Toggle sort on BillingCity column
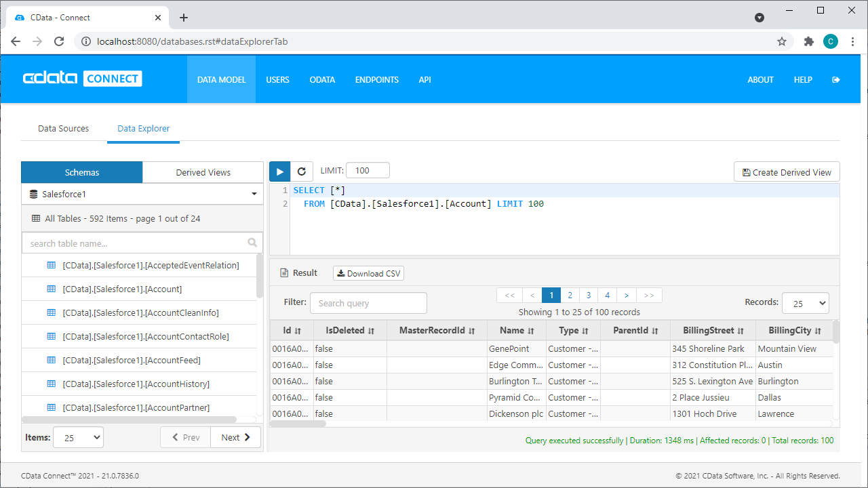The width and height of the screenshot is (868, 488). pos(794,331)
